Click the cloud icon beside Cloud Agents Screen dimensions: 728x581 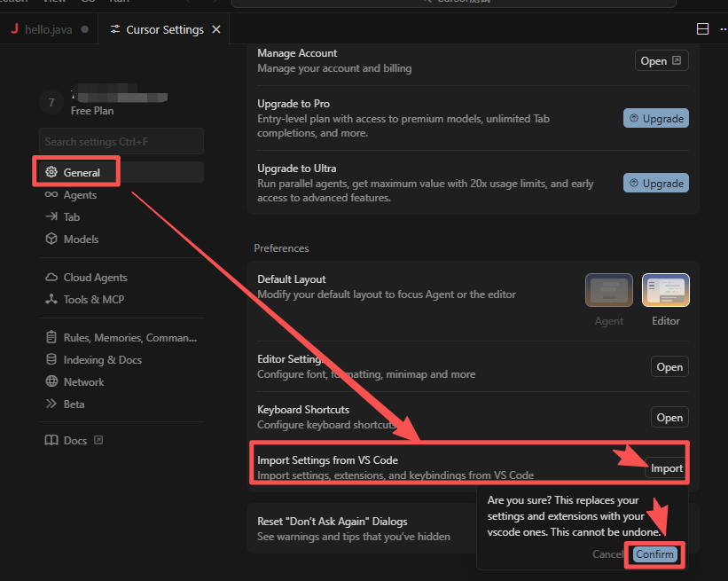tap(51, 278)
